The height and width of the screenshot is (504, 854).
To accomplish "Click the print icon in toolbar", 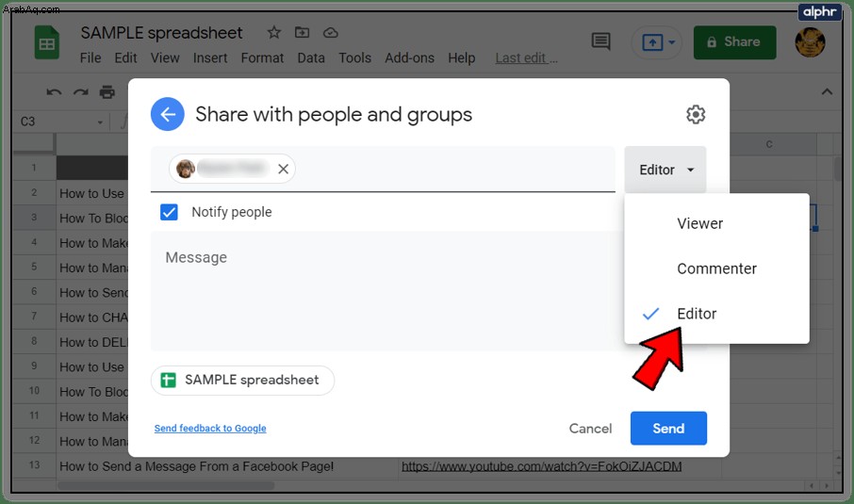I will point(107,92).
